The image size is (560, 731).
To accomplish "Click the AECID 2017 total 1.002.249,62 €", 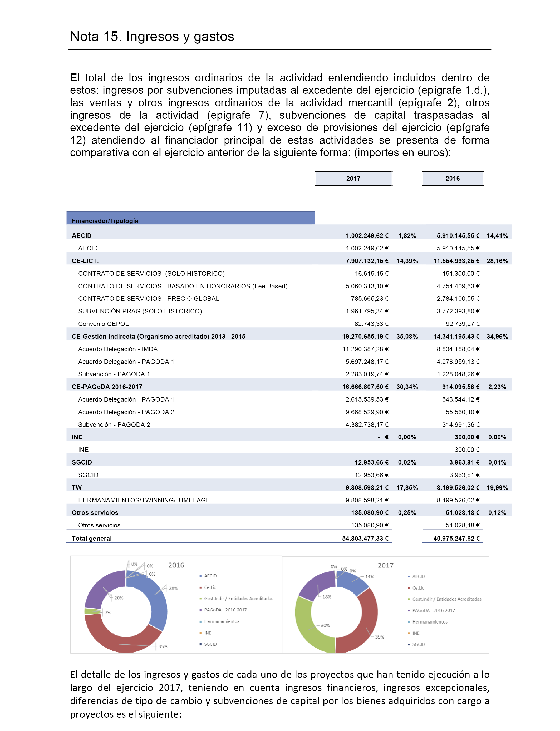I will click(367, 236).
